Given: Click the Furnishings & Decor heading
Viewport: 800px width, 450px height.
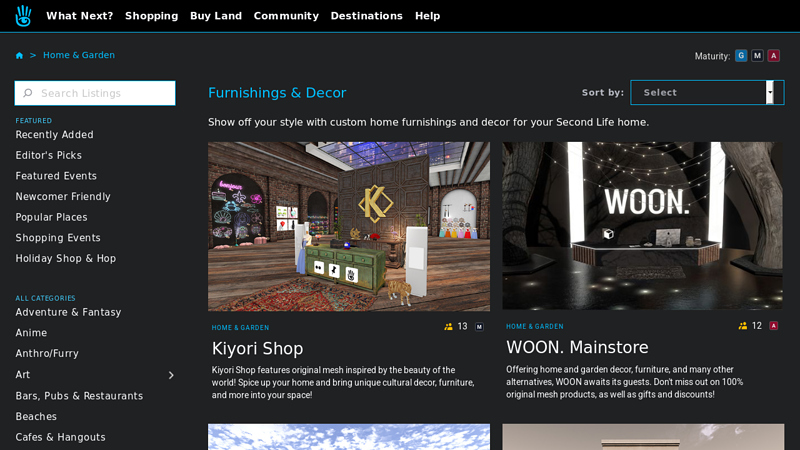Looking at the screenshot, I should tap(277, 93).
